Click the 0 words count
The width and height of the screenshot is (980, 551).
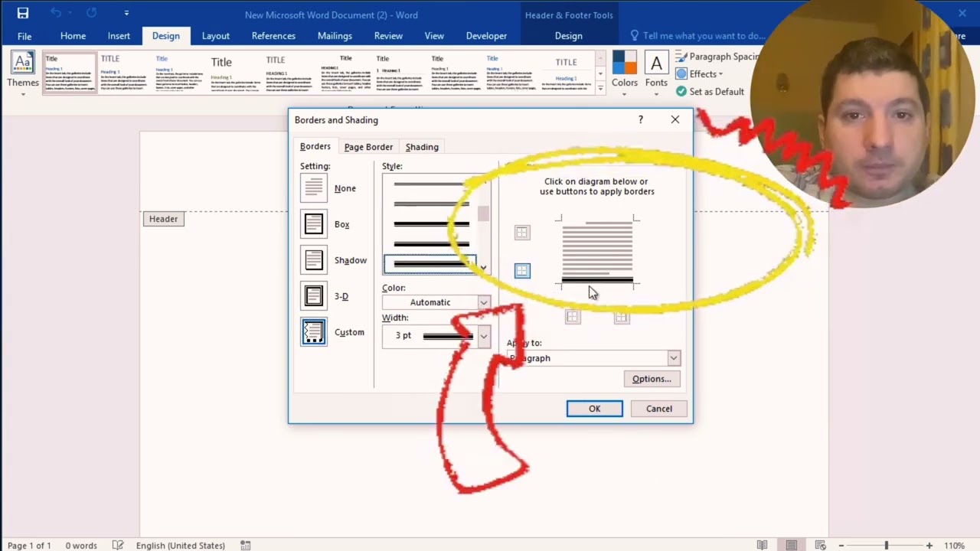click(81, 545)
